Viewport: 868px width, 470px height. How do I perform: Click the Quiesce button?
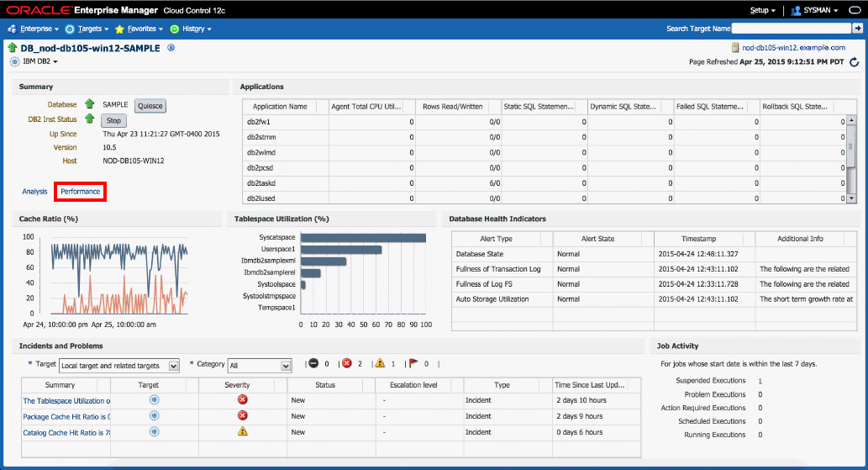[150, 106]
